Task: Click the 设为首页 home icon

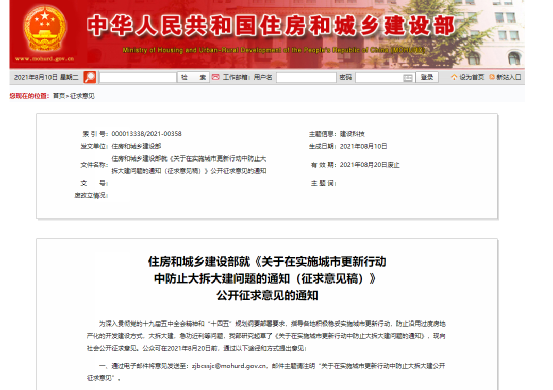Action: [454, 77]
